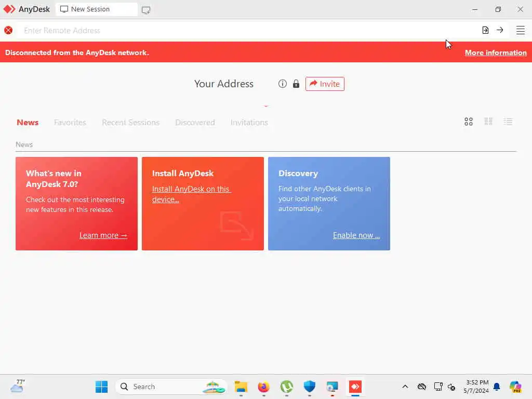Click the remote desktop taskbar app icon

pos(332,387)
